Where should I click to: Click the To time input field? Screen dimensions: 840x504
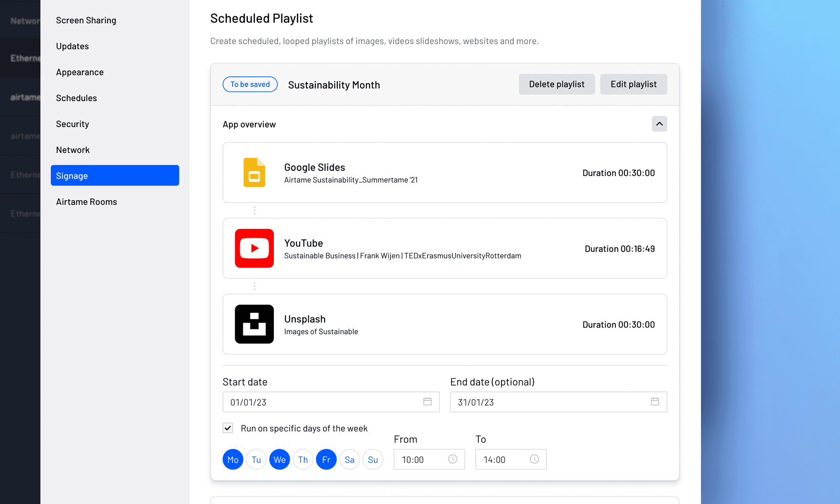pyautogui.click(x=510, y=459)
